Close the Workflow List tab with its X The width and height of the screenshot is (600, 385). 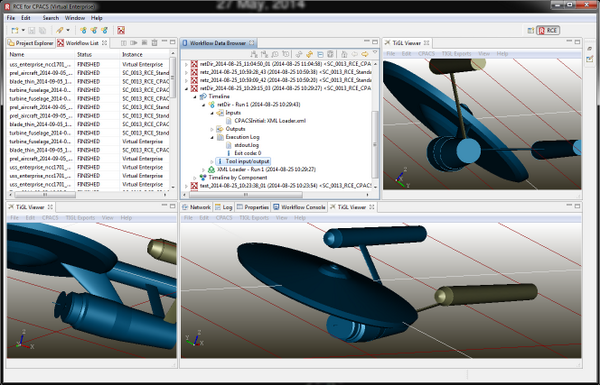click(104, 43)
